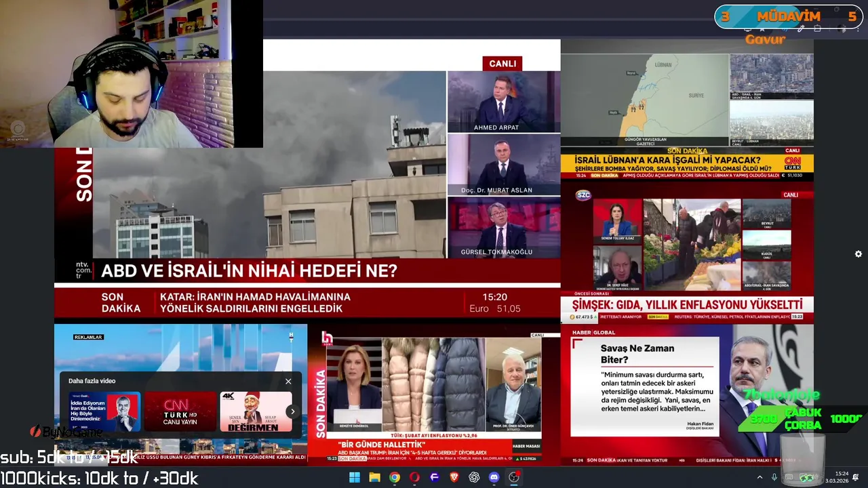The image size is (868, 488).
Task: Click 'GÜRSEL TOKMAKOĞLU' name caption
Action: (496, 251)
